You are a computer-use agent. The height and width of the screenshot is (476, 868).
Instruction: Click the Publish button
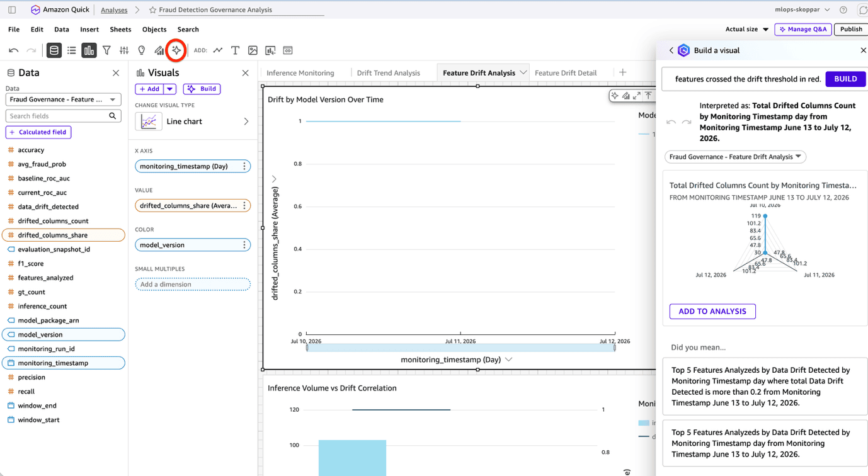pos(851,29)
